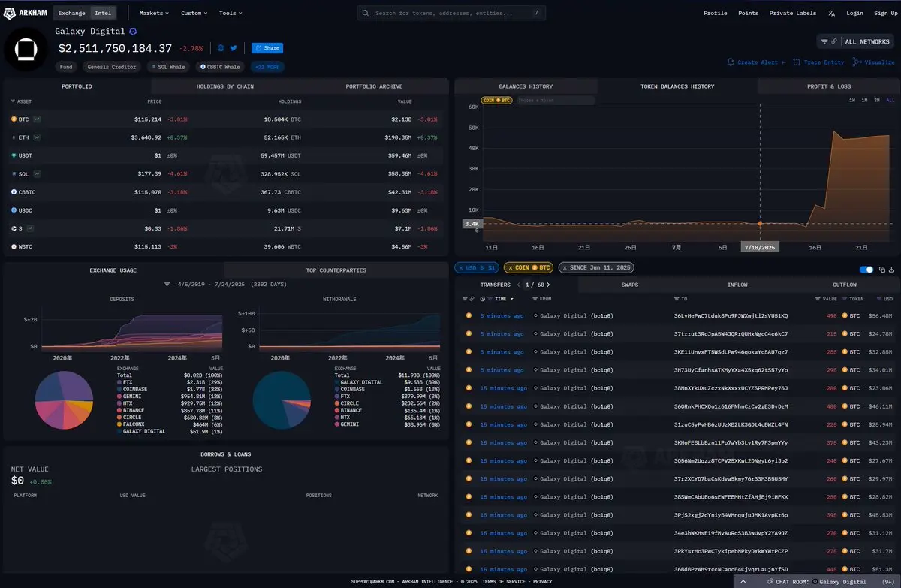Open the PROFIT & LOSS tab

829,86
